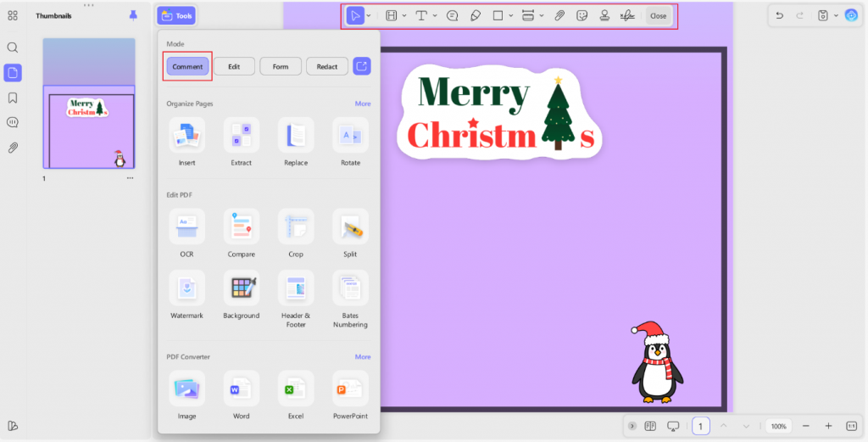The image size is (868, 442).
Task: Expand the measure tool dropdown arrow
Action: pos(542,16)
